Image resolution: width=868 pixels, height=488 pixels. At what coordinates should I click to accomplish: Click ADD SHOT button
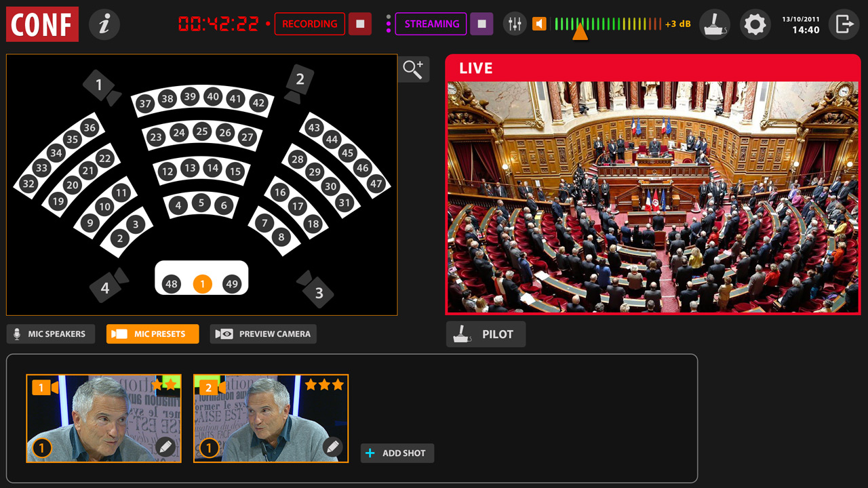point(397,453)
